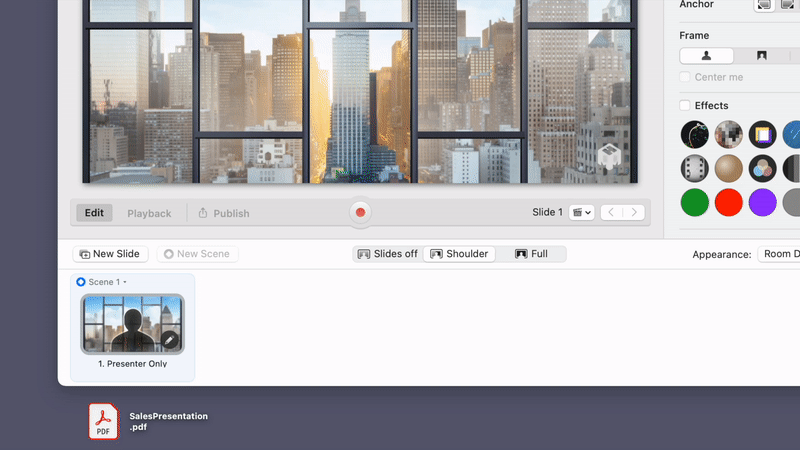Go to the next slide arrow
800x450 pixels.
(634, 212)
